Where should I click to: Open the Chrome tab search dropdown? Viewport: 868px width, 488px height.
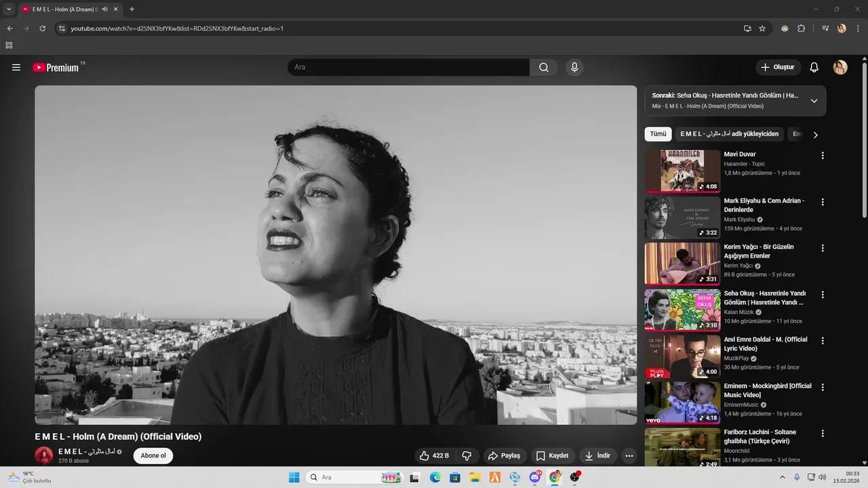[9, 9]
